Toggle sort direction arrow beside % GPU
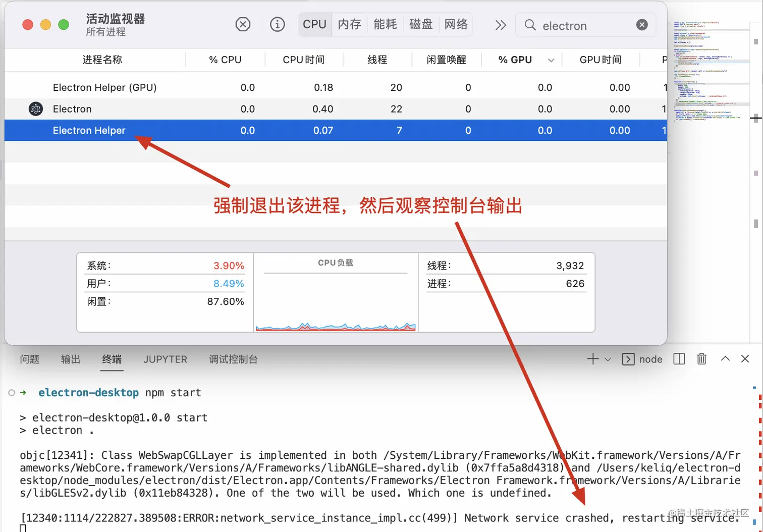 coord(551,60)
